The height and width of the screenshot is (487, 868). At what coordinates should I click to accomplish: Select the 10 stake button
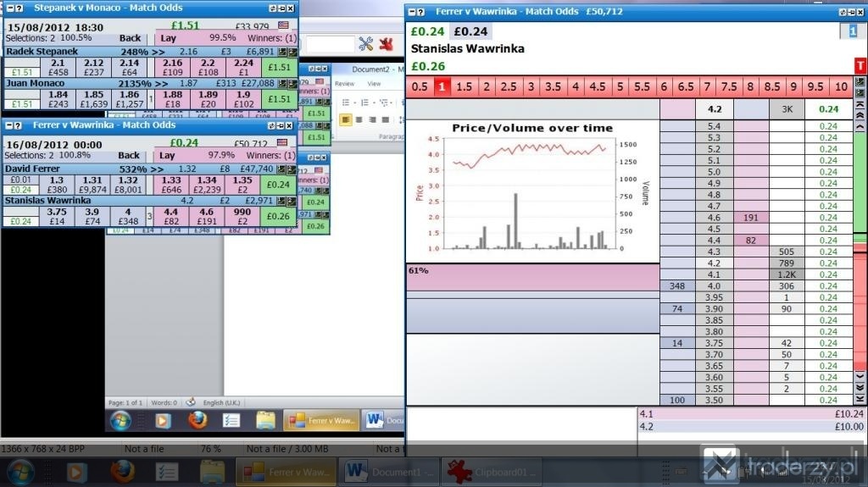point(841,87)
